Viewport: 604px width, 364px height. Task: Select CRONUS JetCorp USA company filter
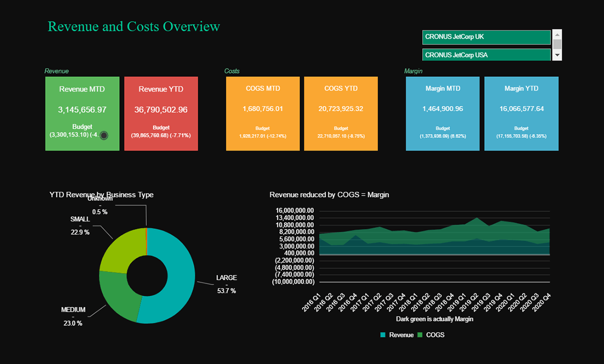tap(486, 55)
